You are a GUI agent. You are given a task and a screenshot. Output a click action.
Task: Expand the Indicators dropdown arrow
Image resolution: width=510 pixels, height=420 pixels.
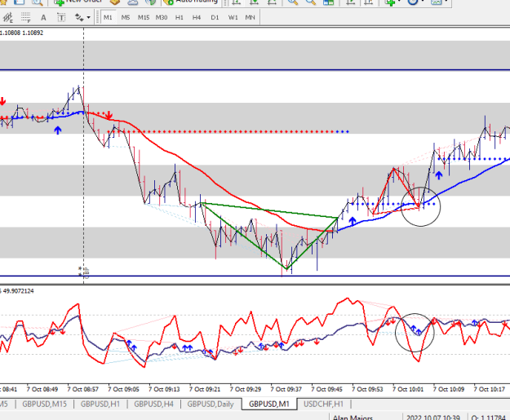click(399, 2)
